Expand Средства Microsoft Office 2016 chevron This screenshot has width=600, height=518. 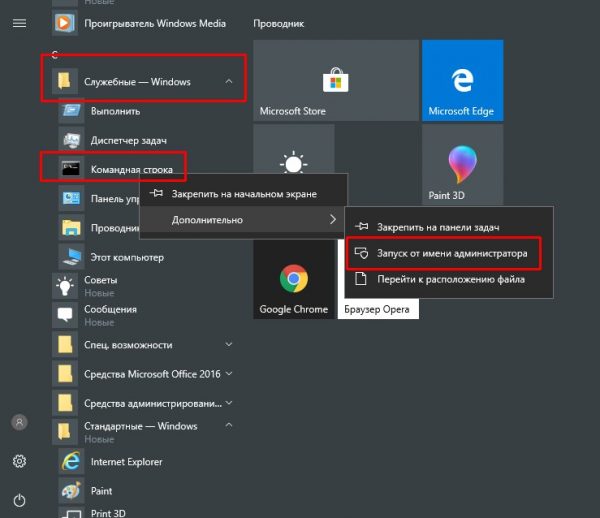point(229,373)
